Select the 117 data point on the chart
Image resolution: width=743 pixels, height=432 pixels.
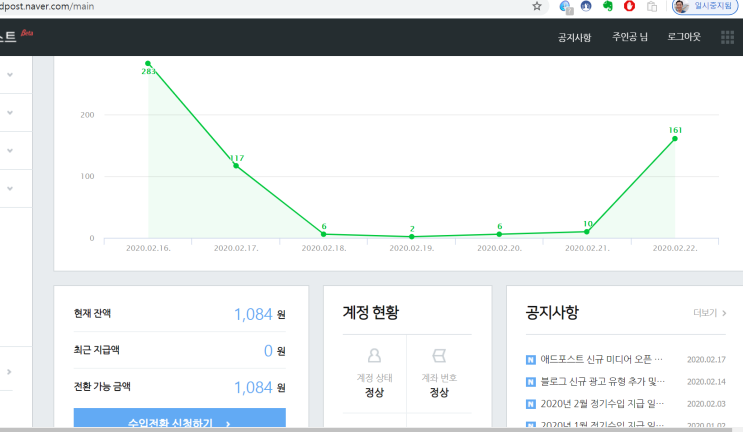(x=236, y=166)
